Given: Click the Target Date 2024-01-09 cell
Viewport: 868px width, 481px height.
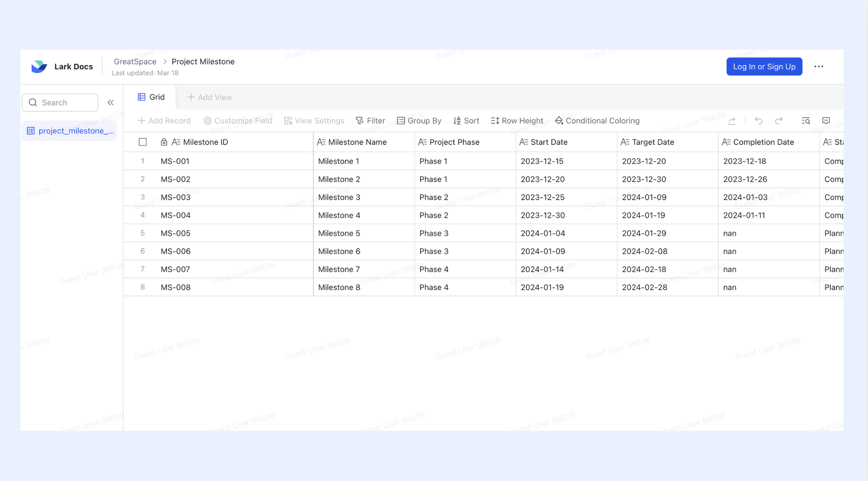Looking at the screenshot, I should [668, 197].
